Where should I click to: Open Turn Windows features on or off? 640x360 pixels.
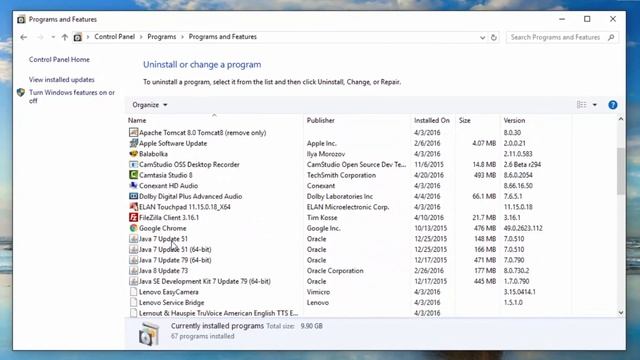pyautogui.click(x=72, y=97)
